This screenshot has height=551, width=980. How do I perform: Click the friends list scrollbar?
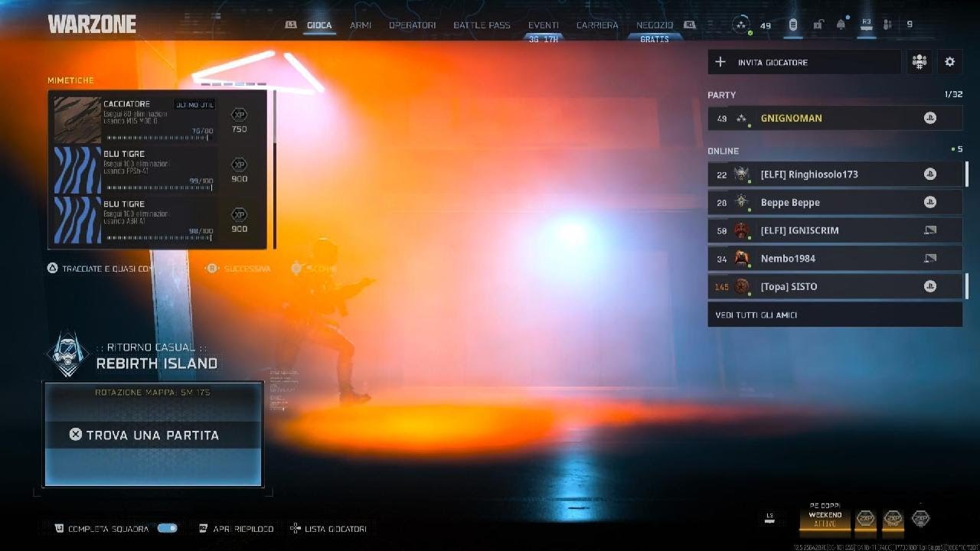click(966, 230)
